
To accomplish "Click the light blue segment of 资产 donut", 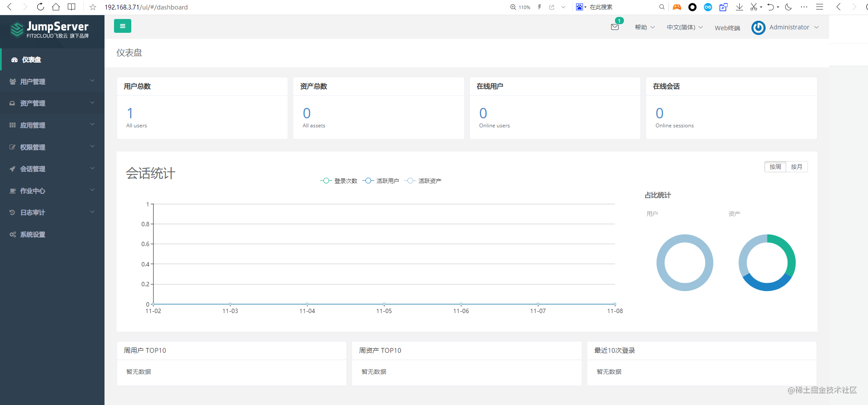I will click(x=746, y=250).
